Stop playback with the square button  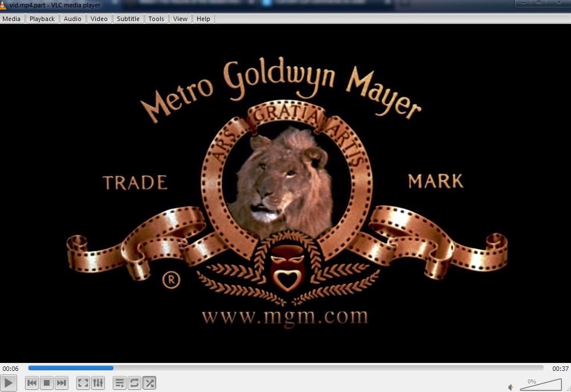point(47,383)
